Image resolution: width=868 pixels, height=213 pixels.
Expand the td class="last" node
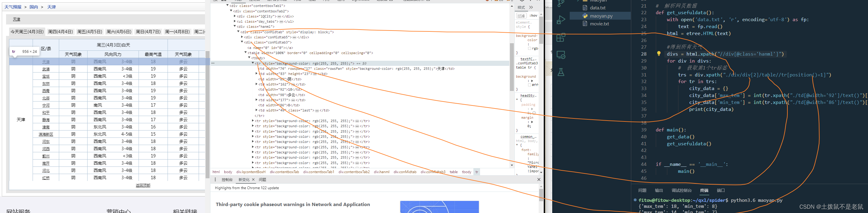click(256, 110)
